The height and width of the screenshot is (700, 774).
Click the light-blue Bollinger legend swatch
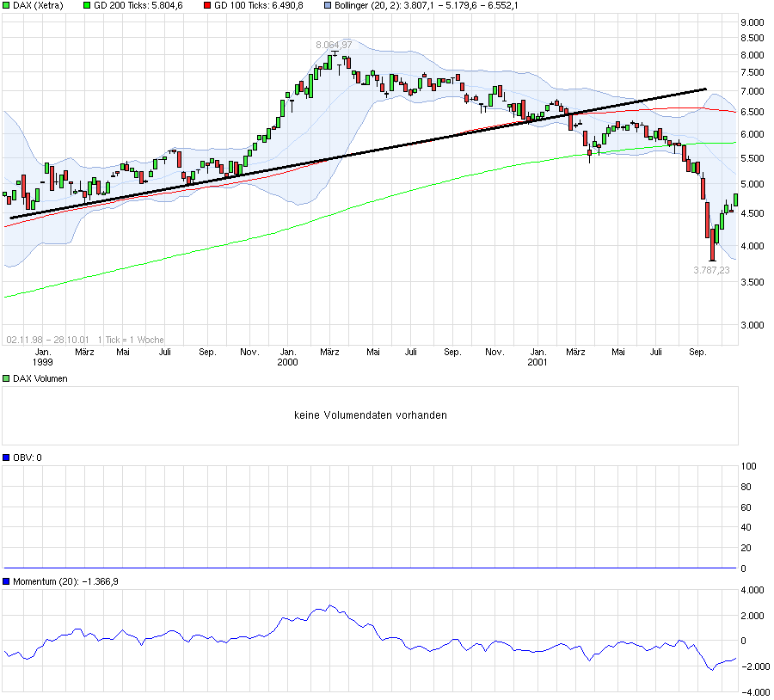(328, 6)
